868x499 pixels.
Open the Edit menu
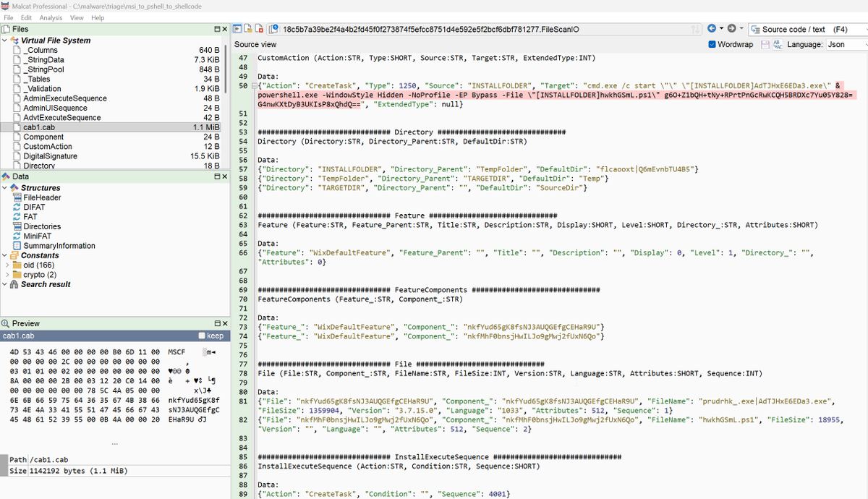26,17
